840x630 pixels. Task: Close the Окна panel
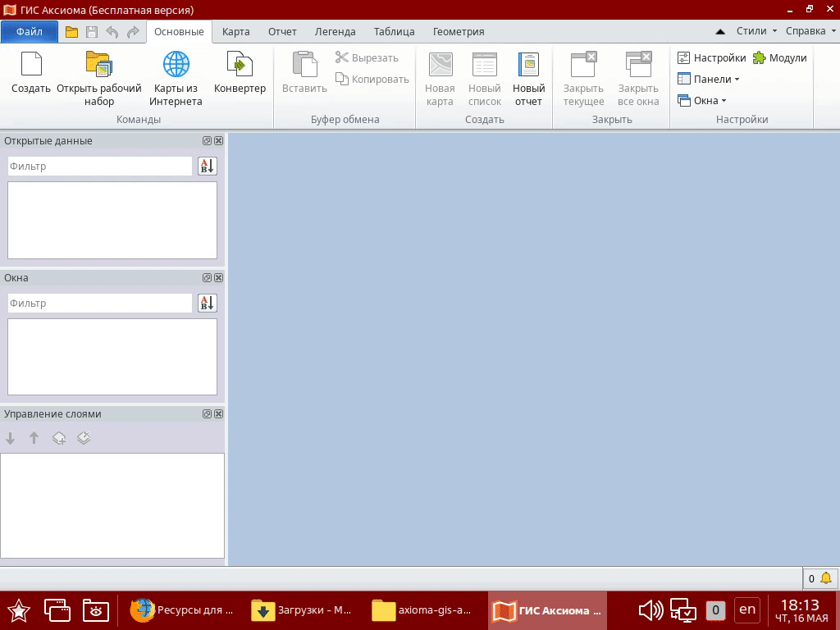(x=218, y=277)
